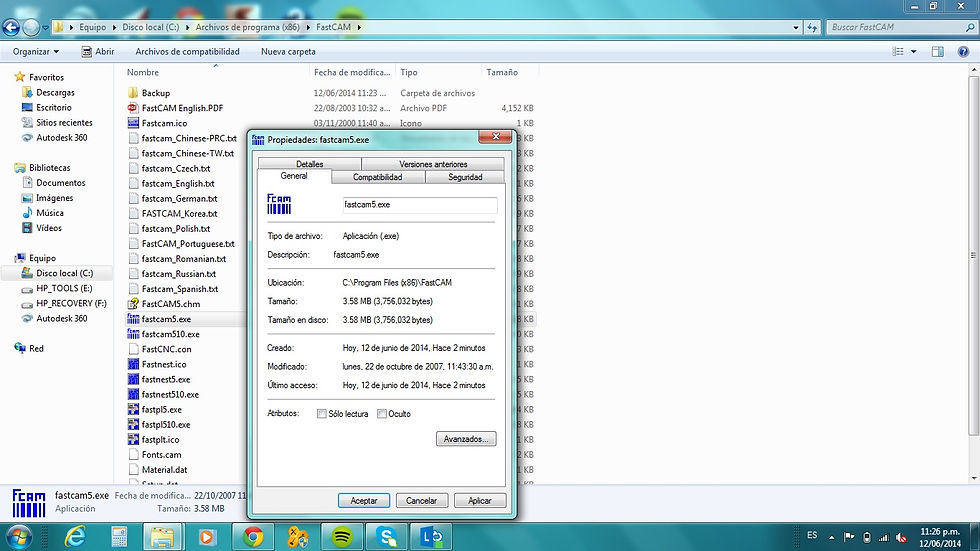Click the Internet Explorer taskbar icon
This screenshot has height=551, width=980.
click(x=74, y=537)
